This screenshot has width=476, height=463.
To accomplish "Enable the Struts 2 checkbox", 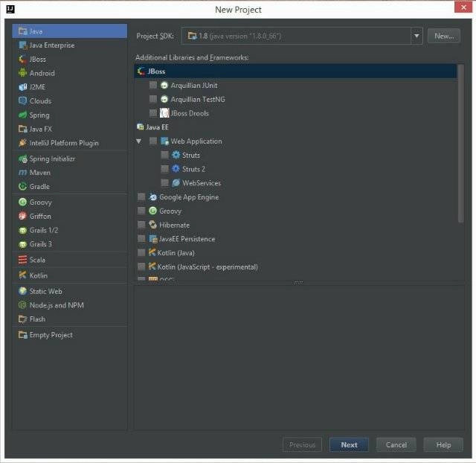I will click(x=164, y=169).
